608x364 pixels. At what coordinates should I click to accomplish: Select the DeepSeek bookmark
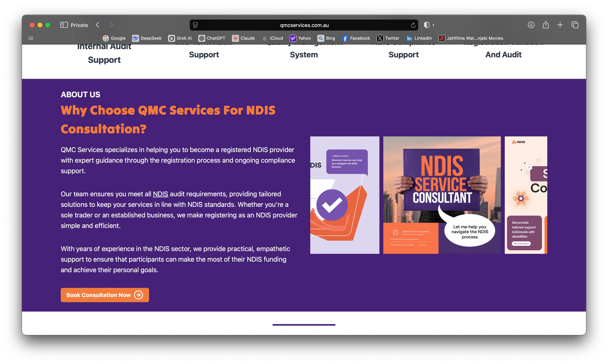147,38
